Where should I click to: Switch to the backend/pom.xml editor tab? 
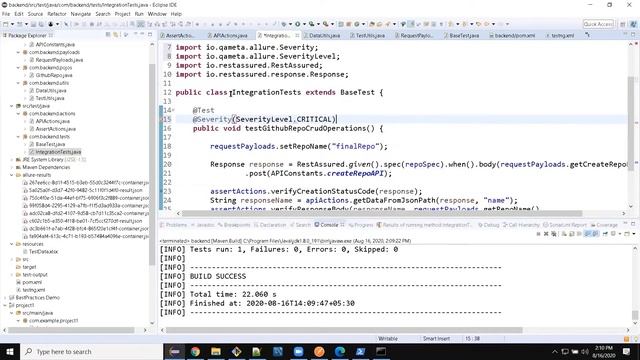pyautogui.click(x=512, y=36)
